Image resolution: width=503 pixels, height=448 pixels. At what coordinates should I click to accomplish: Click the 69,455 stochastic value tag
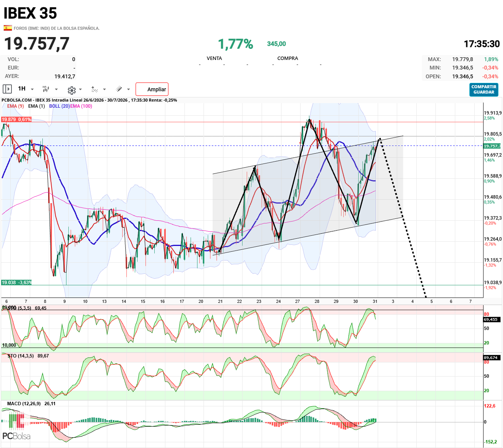[491, 319]
